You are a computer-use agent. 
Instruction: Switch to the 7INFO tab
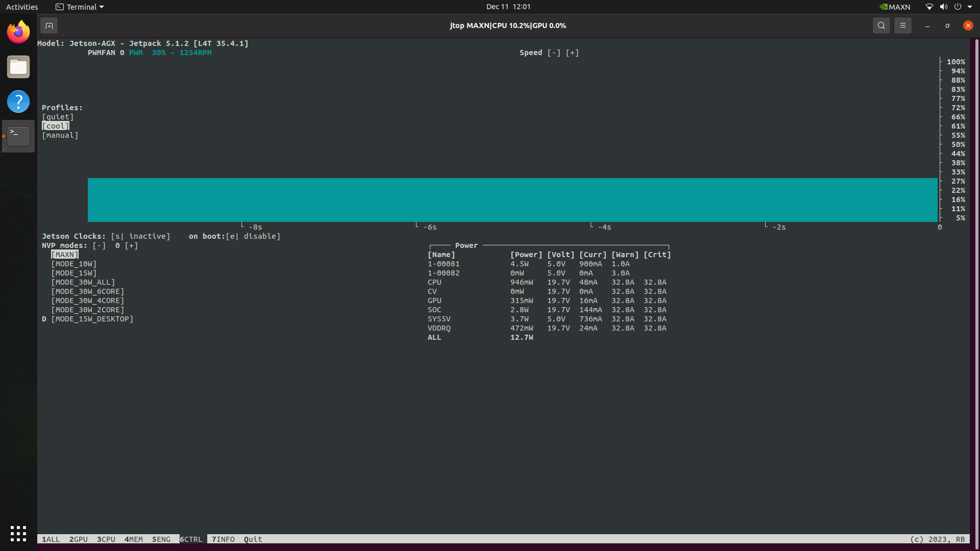click(224, 539)
